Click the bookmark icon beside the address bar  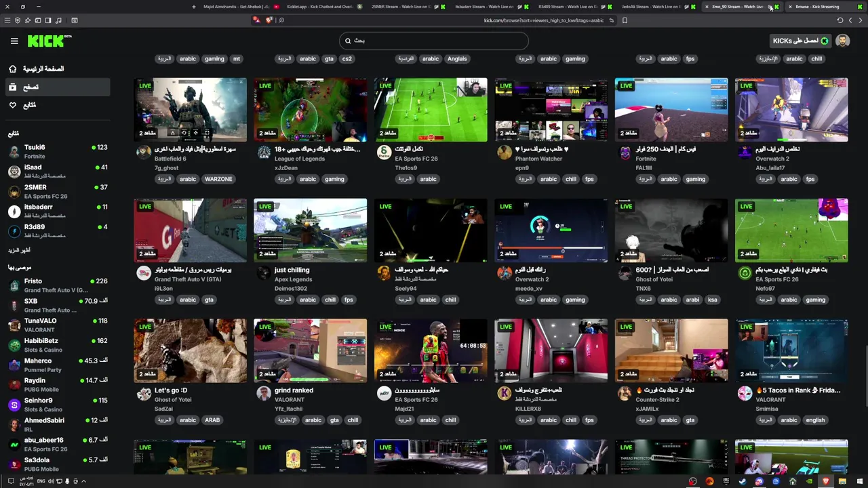pyautogui.click(x=625, y=20)
